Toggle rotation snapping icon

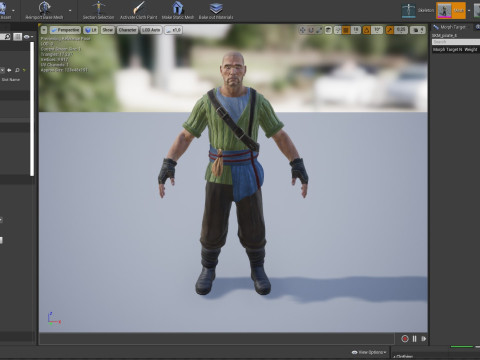[x=367, y=30]
